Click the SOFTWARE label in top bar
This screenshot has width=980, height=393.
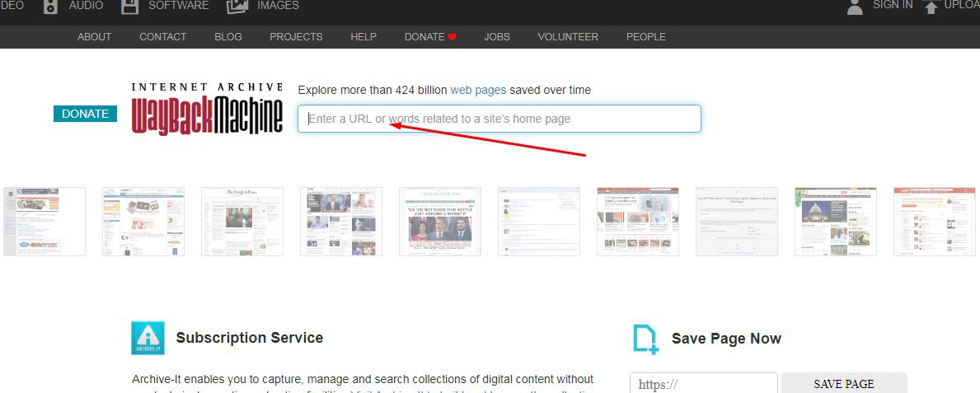[x=179, y=6]
